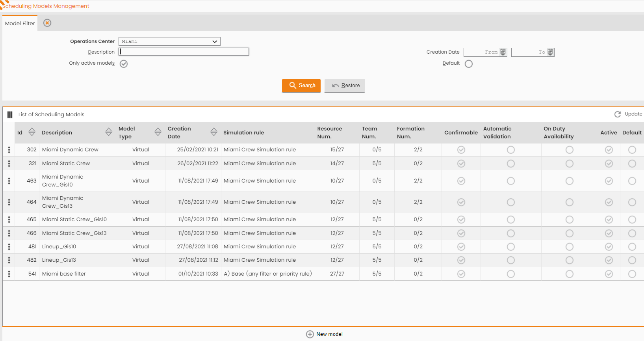This screenshot has width=644, height=341.
Task: Toggle Automatic Validation for Miami base filter
Action: (511, 274)
